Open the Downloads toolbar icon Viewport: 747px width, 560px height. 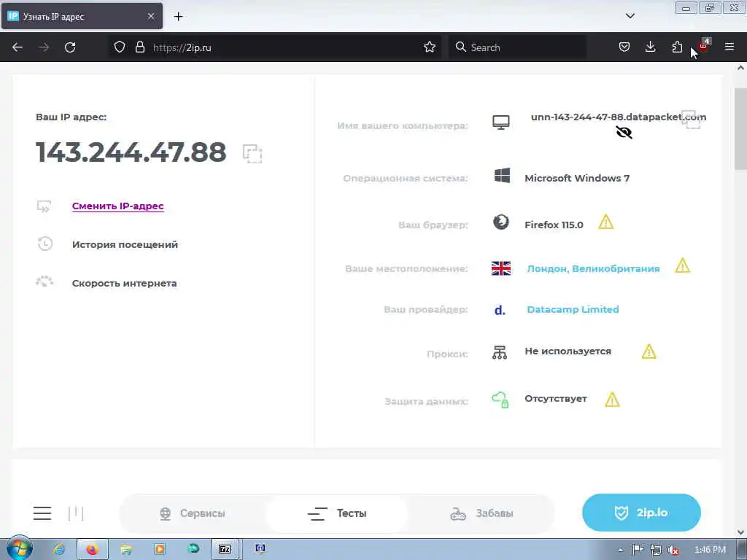pyautogui.click(x=650, y=47)
